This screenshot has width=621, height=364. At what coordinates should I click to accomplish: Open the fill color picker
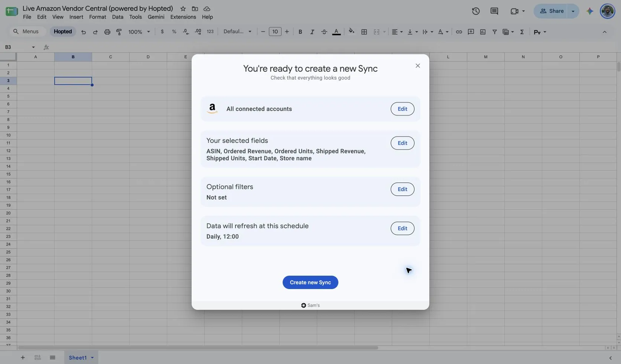[x=351, y=32]
